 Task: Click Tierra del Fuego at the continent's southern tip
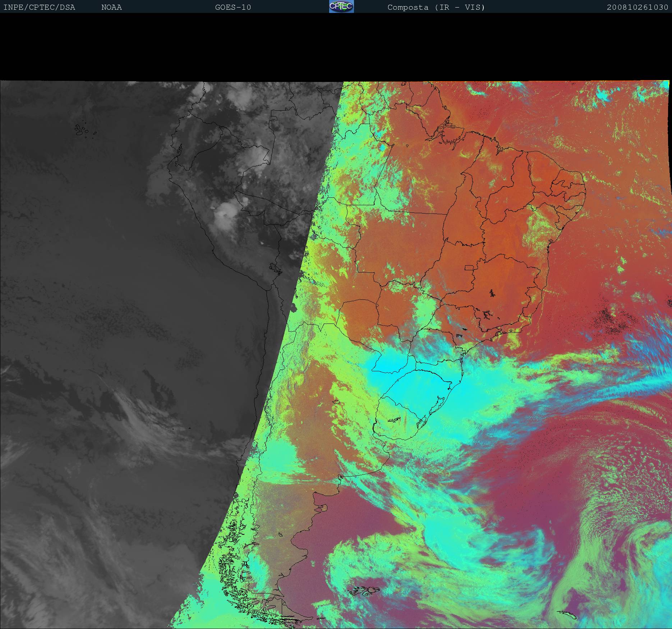point(287,611)
